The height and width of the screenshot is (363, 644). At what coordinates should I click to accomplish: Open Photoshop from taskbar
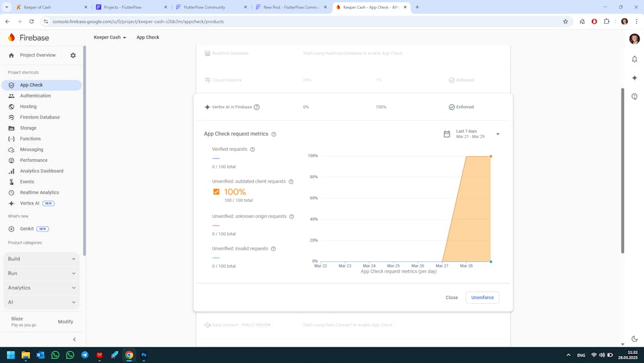tap(144, 355)
